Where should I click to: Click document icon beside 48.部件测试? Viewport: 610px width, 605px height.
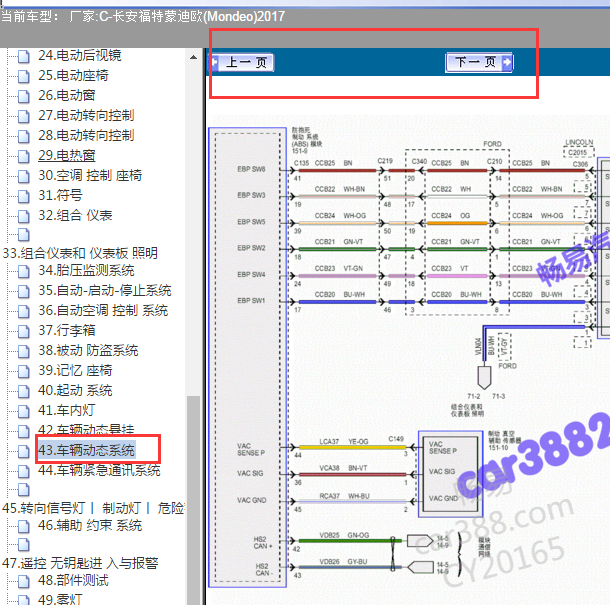24,581
